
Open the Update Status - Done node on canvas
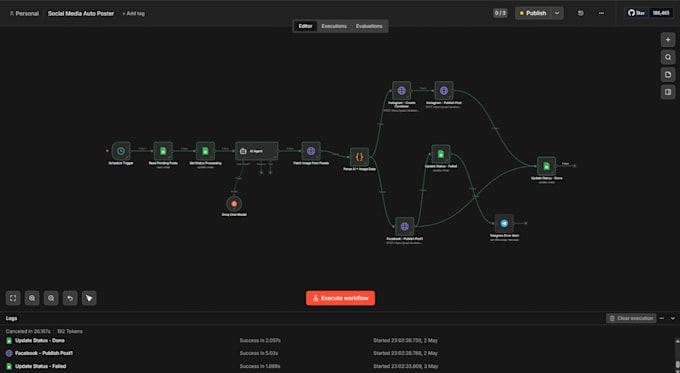[546, 166]
